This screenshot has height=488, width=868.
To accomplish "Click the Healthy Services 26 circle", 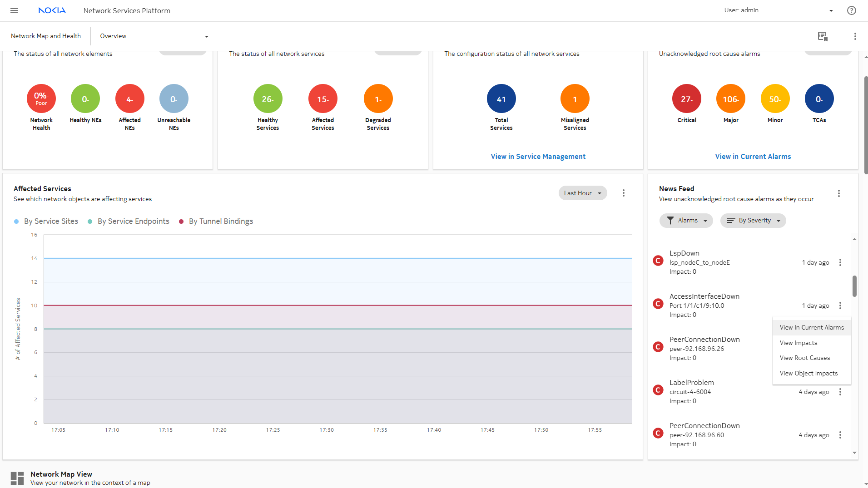I will click(x=268, y=99).
